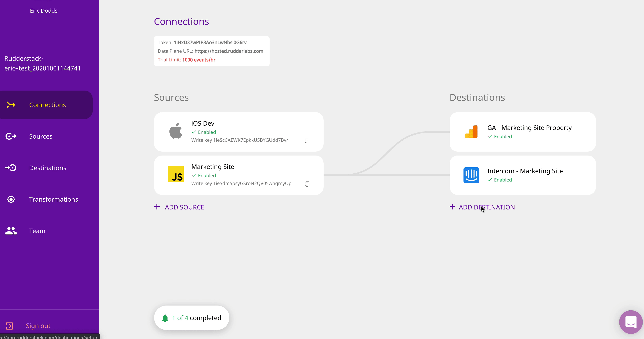The width and height of the screenshot is (644, 339).
Task: Expand the 1 of 4 completed checklist
Action: click(x=196, y=318)
